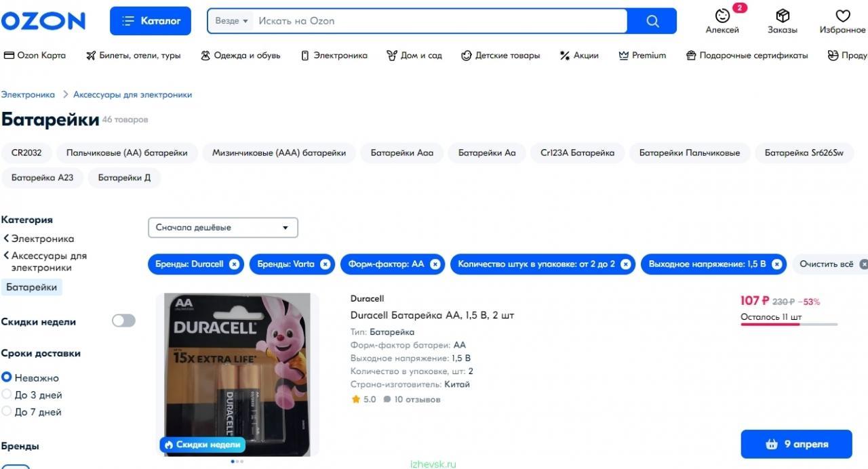This screenshot has height=469, width=868.
Task: Open Premium crown section
Action: 642,56
